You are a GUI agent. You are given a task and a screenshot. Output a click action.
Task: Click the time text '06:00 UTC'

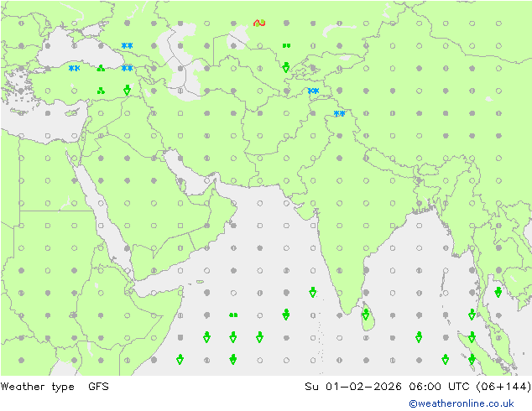[440, 386]
